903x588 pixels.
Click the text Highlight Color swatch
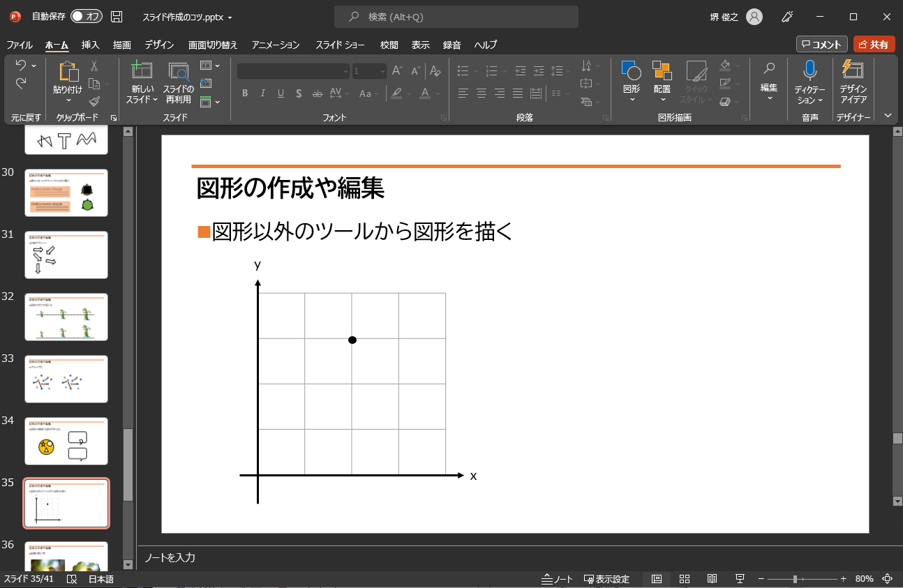pos(396,93)
